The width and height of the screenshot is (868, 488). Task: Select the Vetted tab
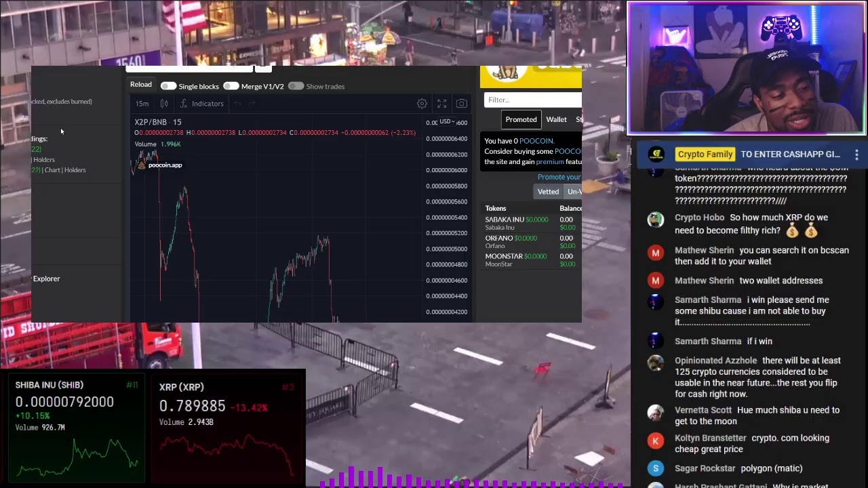548,192
